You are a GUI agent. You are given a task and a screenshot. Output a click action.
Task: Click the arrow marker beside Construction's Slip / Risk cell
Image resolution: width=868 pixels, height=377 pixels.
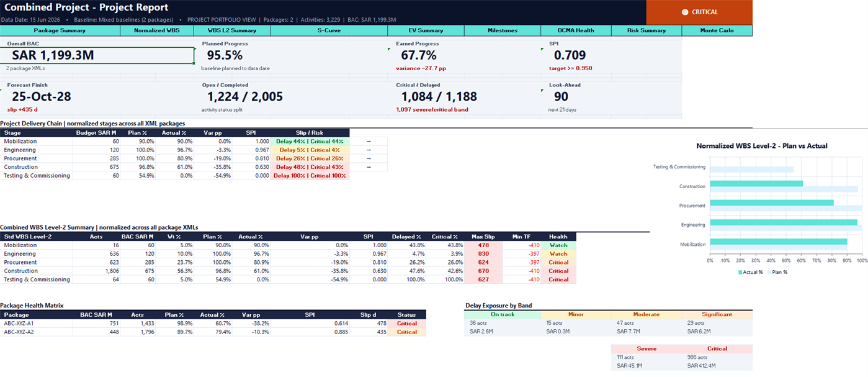pos(369,167)
